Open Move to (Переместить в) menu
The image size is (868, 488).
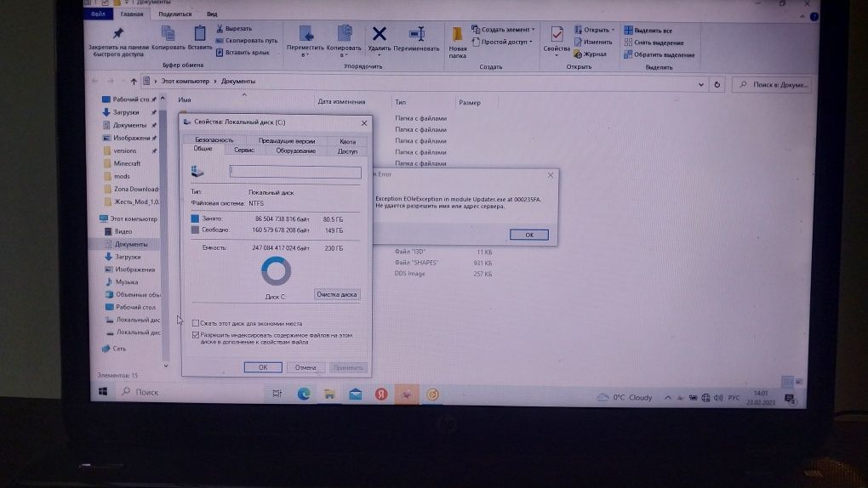click(306, 41)
